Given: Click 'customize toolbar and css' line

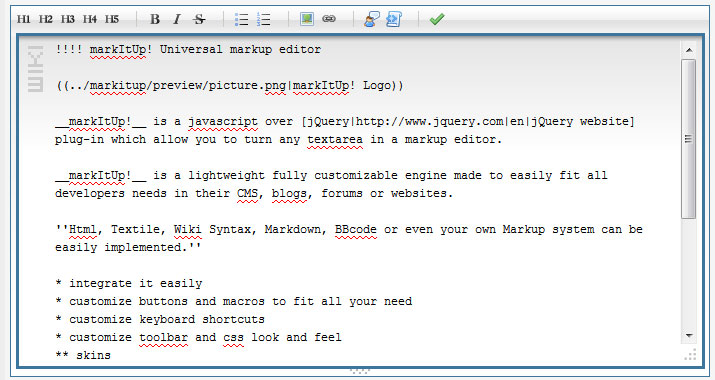Looking at the screenshot, I should 198,338.
